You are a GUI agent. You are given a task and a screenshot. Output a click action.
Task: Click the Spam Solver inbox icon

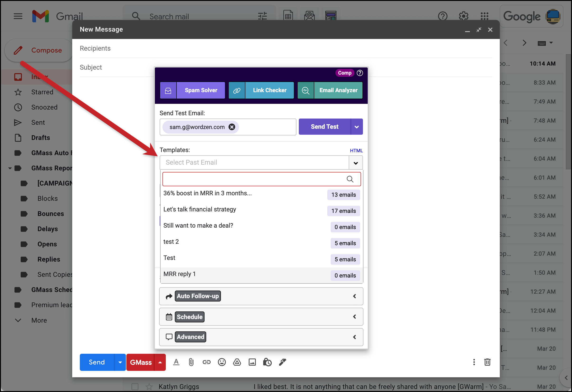(x=168, y=90)
